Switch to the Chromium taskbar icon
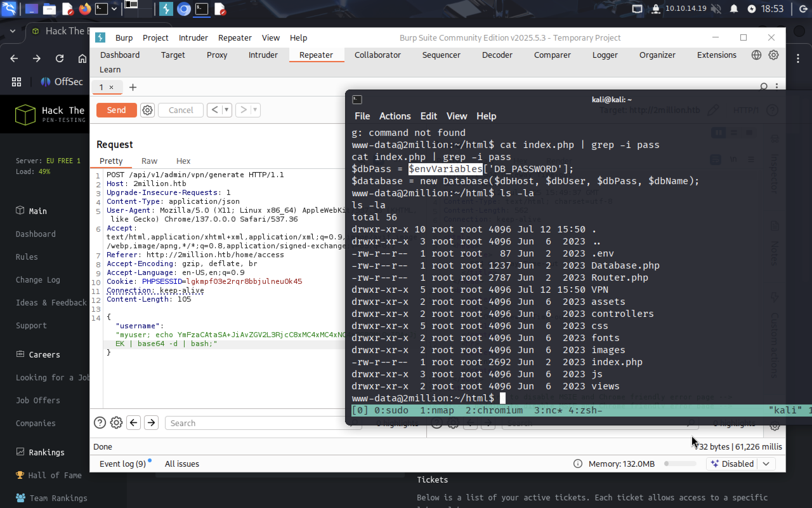The height and width of the screenshot is (508, 812). (x=184, y=9)
